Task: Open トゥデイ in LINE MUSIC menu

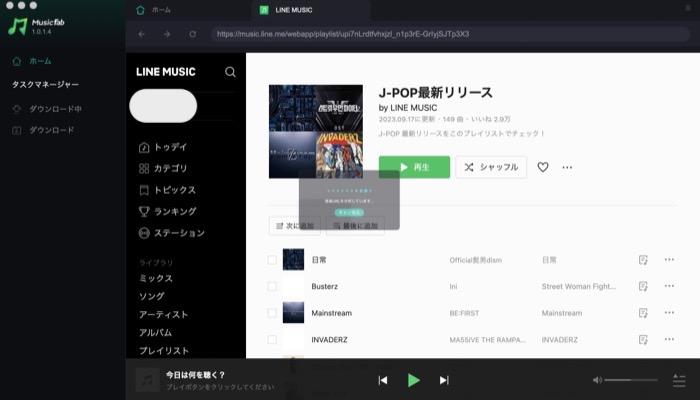Action: click(x=163, y=147)
